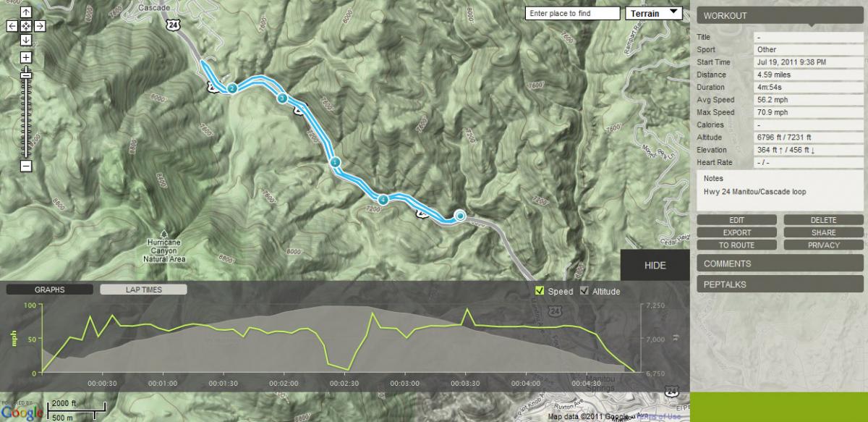
Task: Expand the Comments section
Action: click(x=780, y=263)
